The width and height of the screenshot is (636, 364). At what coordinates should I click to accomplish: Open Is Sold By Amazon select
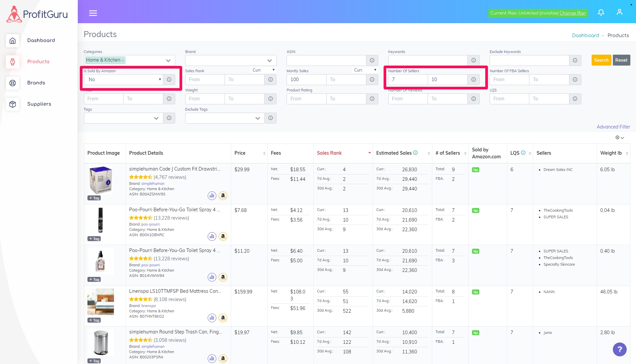click(x=124, y=79)
